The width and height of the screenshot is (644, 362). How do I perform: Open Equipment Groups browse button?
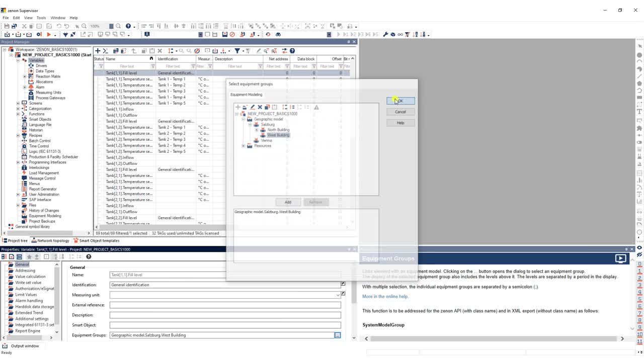pos(338,335)
